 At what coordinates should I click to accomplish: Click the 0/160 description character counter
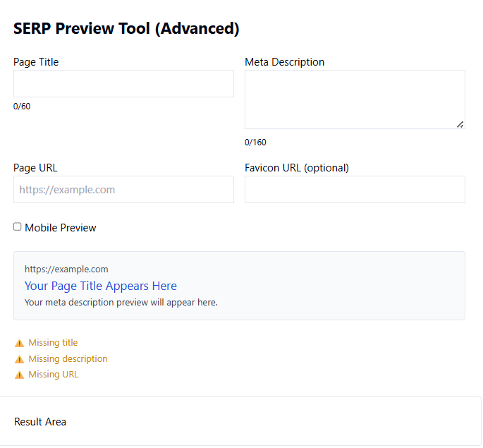tap(255, 143)
